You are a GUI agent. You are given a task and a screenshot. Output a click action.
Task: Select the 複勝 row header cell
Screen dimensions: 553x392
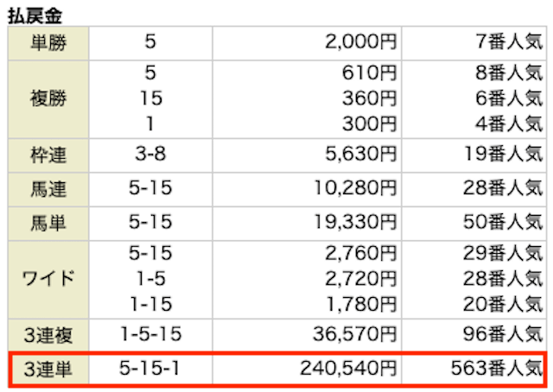48,99
